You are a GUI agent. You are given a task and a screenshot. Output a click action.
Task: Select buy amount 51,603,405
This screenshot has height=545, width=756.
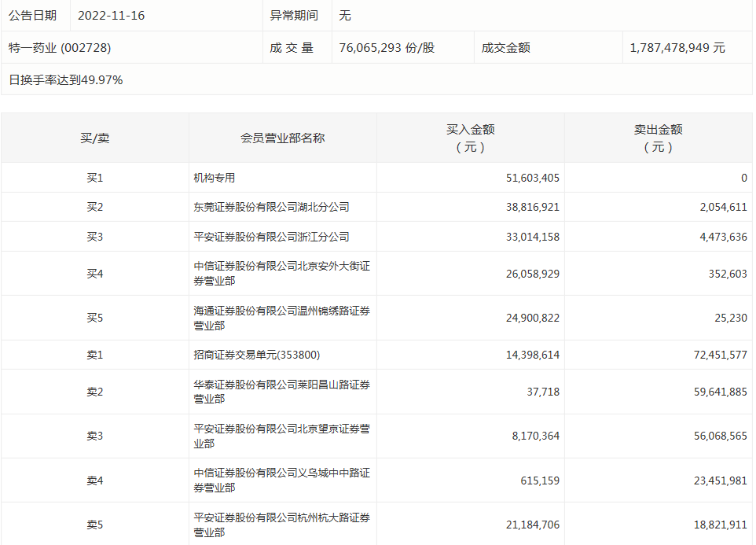(x=532, y=178)
